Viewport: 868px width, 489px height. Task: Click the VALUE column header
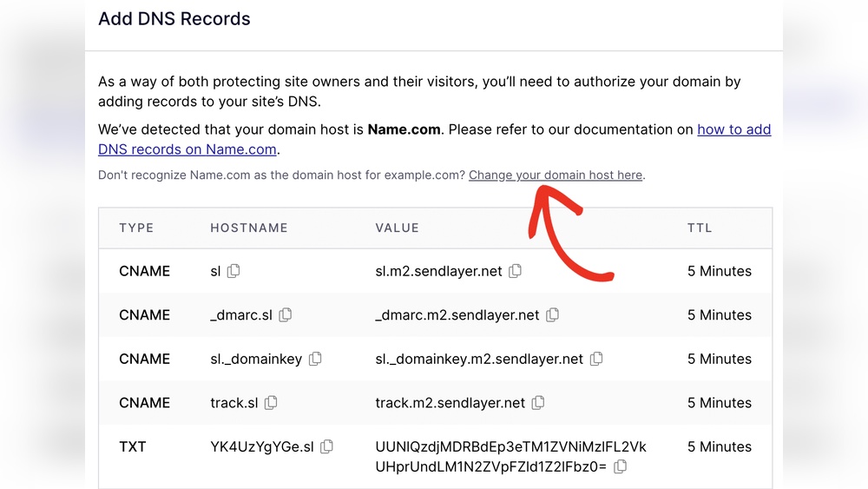point(397,228)
